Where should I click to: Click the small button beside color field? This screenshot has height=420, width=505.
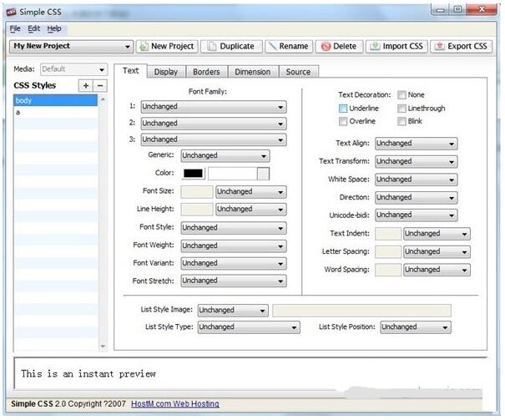(263, 174)
